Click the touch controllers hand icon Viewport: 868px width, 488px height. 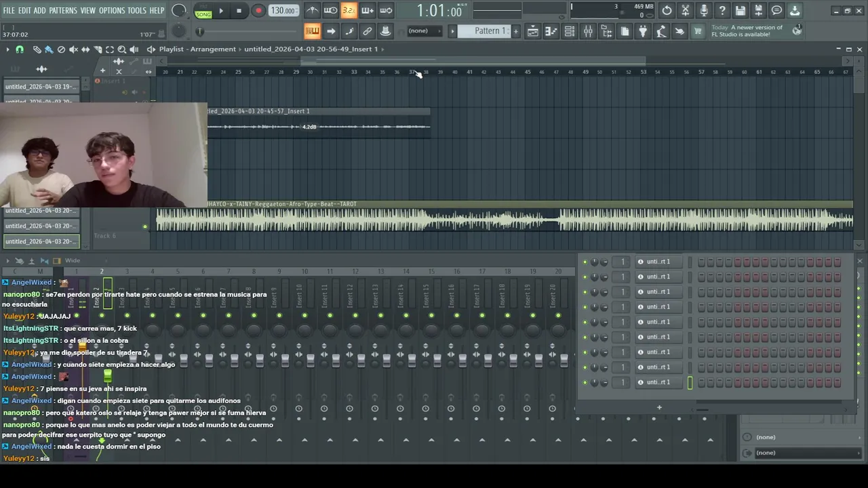point(679,31)
